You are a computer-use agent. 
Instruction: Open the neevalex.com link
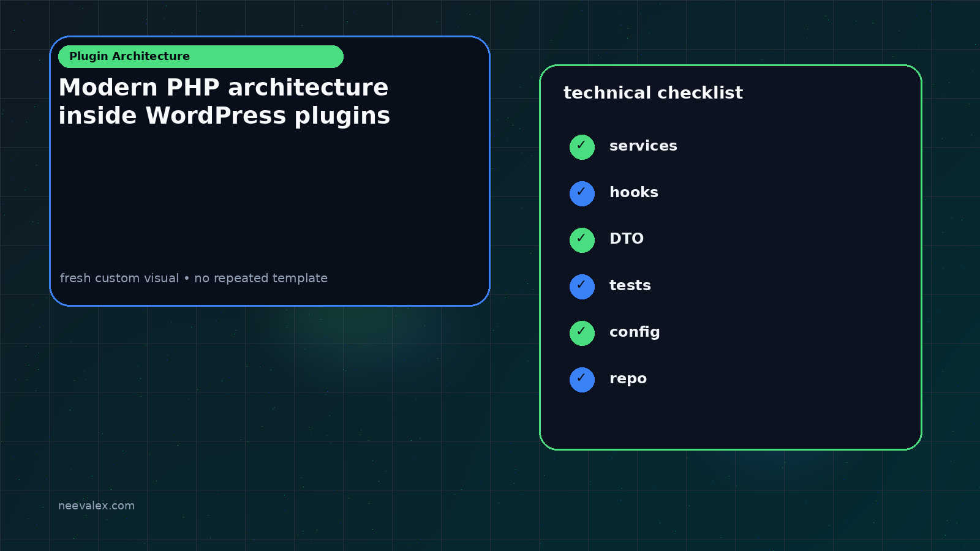96,506
